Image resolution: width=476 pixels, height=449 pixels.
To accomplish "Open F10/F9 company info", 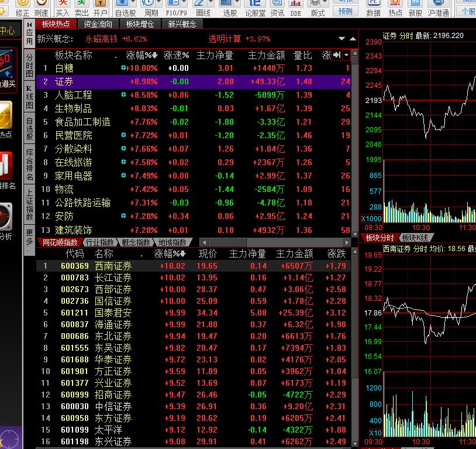I will point(174,8).
